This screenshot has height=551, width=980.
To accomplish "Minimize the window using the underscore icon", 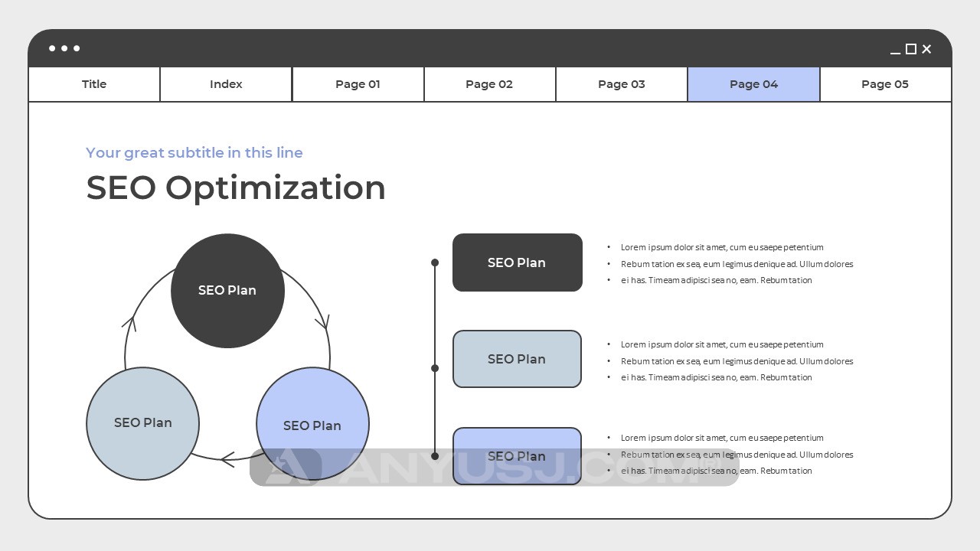I will (x=895, y=53).
